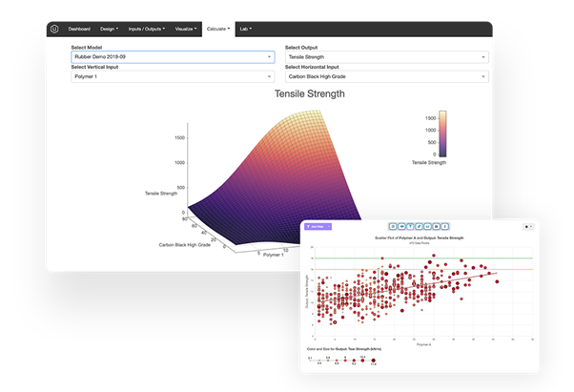Open the arrow beside the Add Filter button

click(x=329, y=227)
